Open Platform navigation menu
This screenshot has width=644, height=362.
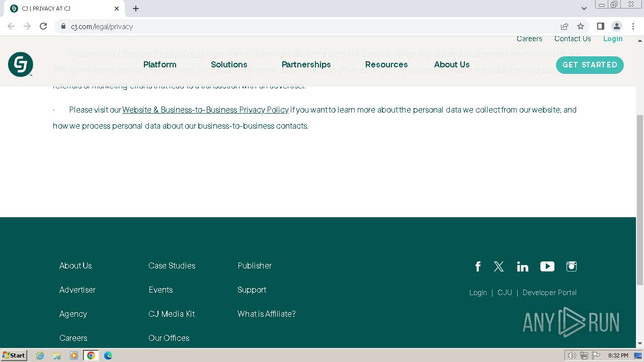pos(160,64)
